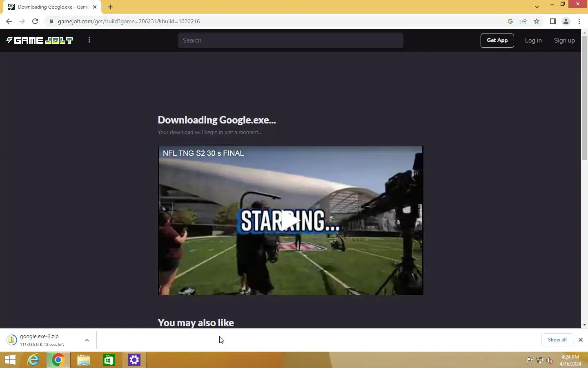Click the Google icon in address bar

tap(510, 21)
